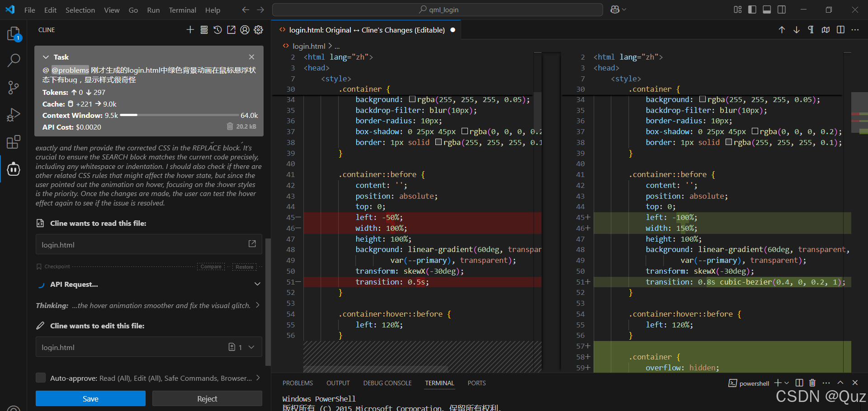Save Cline's changes to login.html
Image resolution: width=868 pixels, height=411 pixels.
[90, 399]
